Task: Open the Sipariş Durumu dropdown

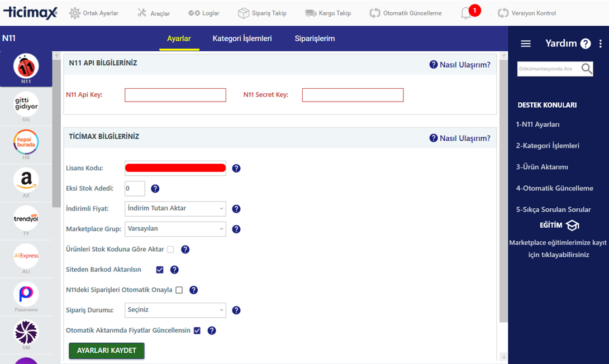Action: pyautogui.click(x=175, y=310)
